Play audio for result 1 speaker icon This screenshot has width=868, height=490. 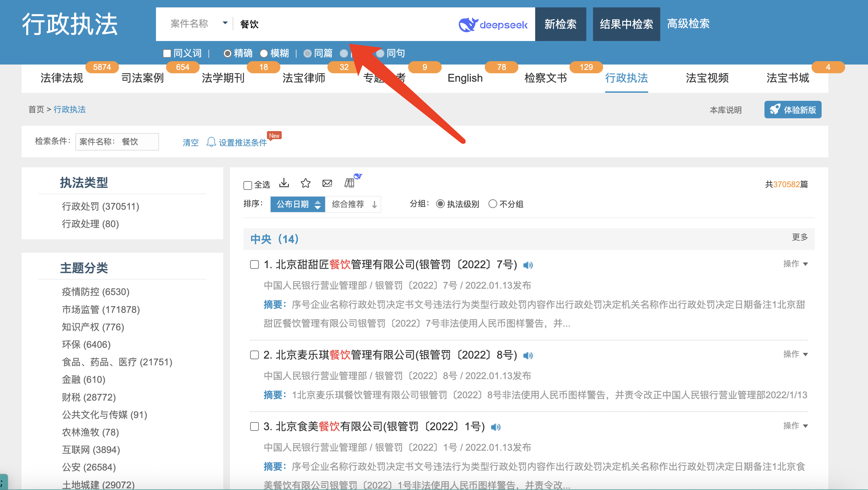pos(528,265)
